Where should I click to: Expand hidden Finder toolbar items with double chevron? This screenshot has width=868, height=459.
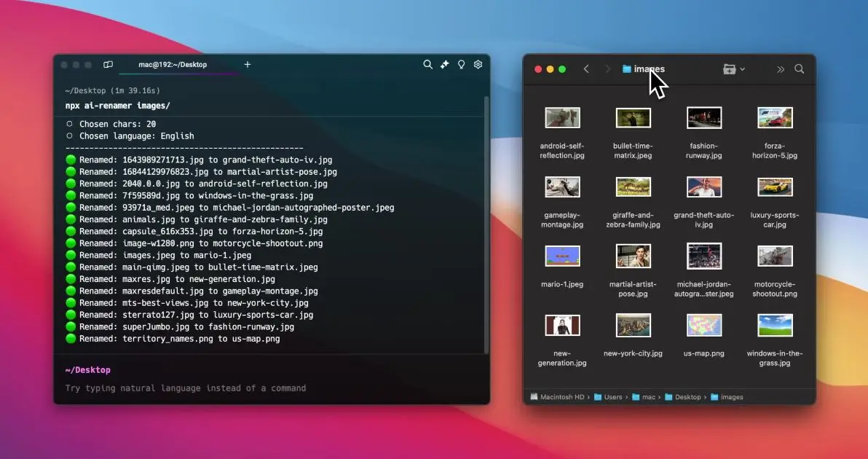pyautogui.click(x=780, y=68)
